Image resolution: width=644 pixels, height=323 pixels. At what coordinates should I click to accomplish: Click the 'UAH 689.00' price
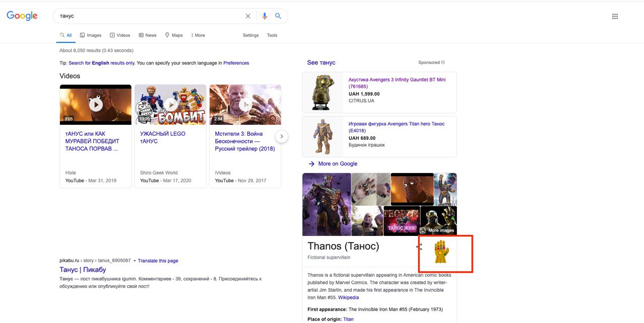click(362, 138)
